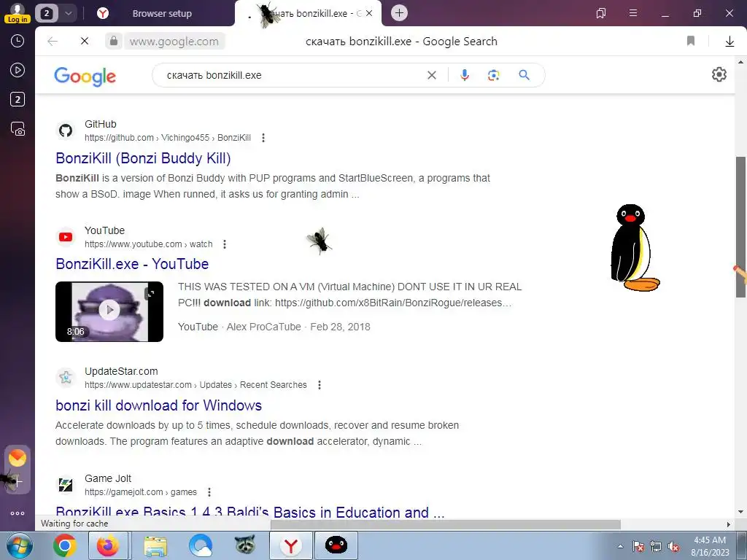
Task: Launch Chrome from the taskbar
Action: (65, 545)
